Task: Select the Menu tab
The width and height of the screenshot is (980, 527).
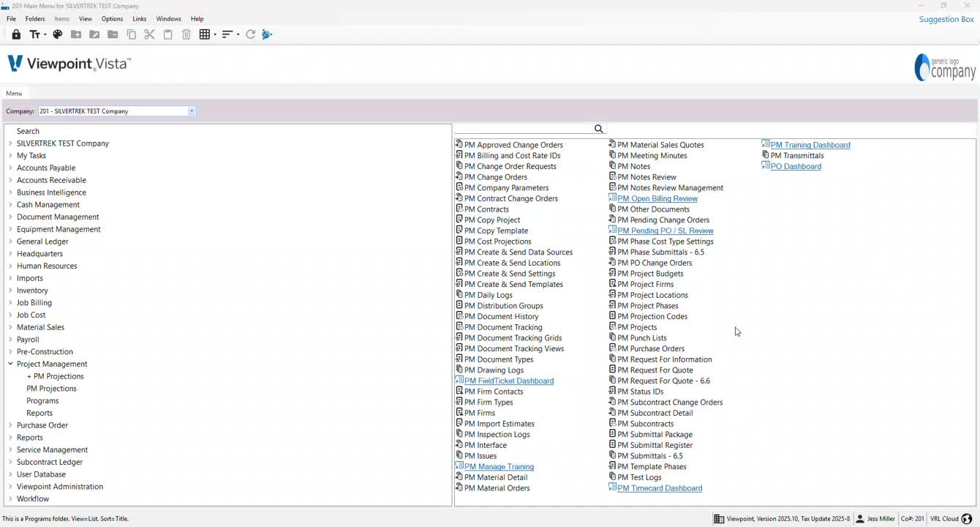Action: tap(14, 94)
